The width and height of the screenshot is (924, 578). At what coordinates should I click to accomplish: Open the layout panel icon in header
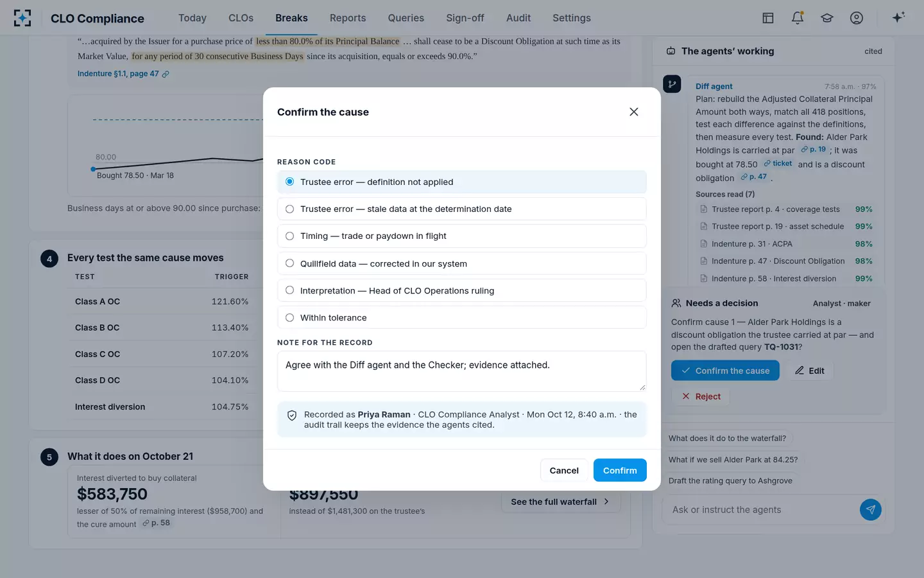point(768,18)
